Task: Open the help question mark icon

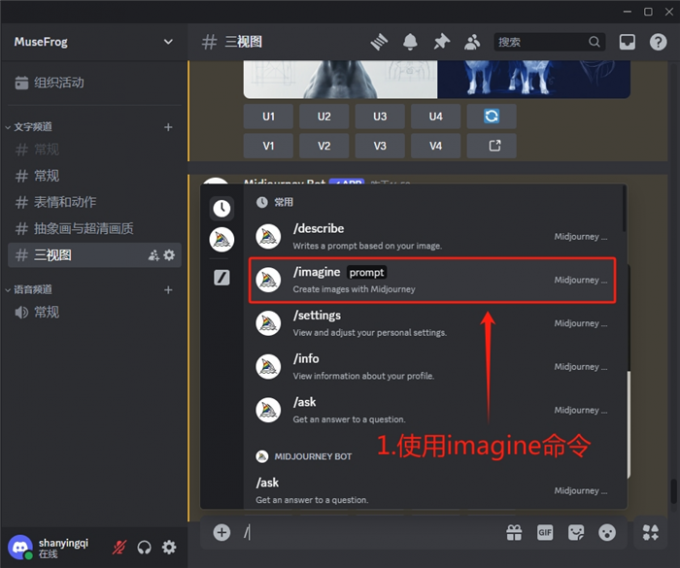Action: point(658,42)
